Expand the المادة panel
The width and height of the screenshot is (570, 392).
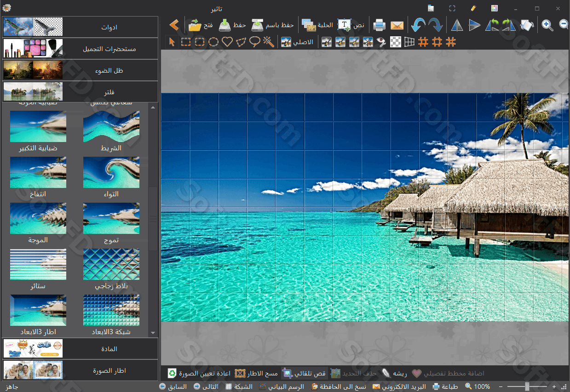[80, 349]
